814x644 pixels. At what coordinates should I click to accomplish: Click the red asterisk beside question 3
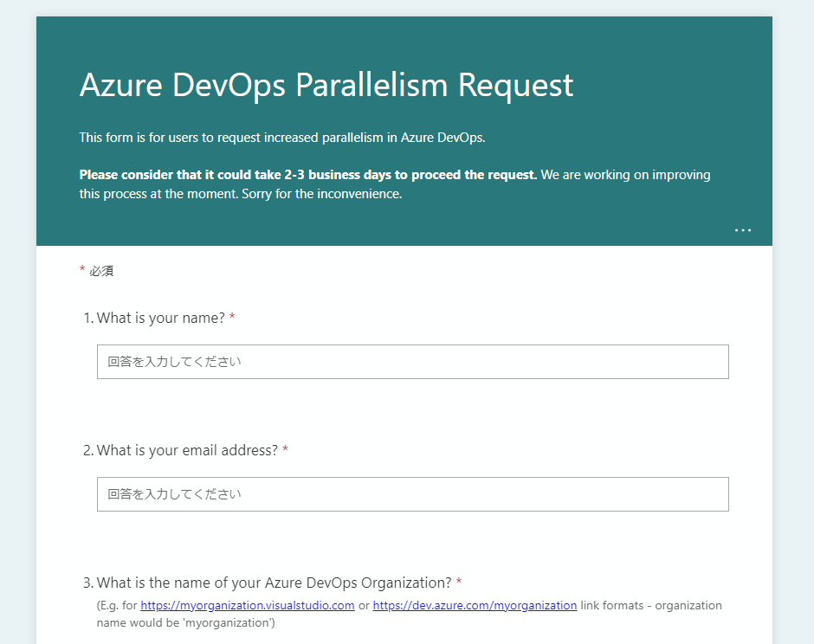(x=459, y=581)
